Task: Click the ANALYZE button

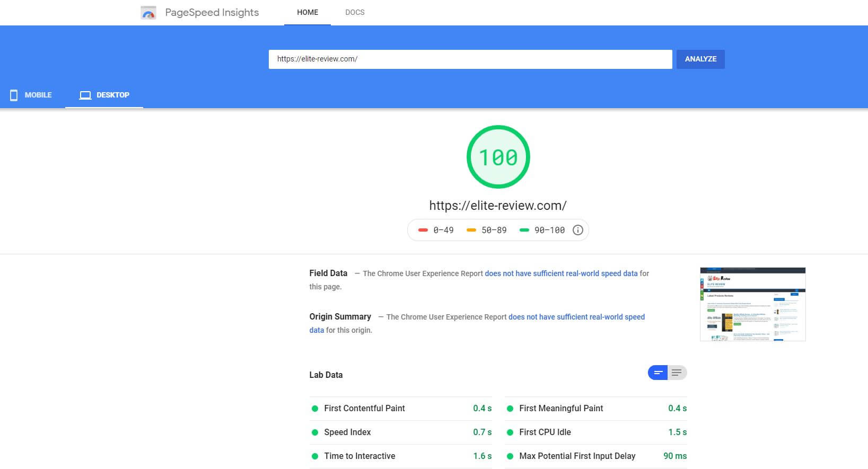Action: point(700,59)
